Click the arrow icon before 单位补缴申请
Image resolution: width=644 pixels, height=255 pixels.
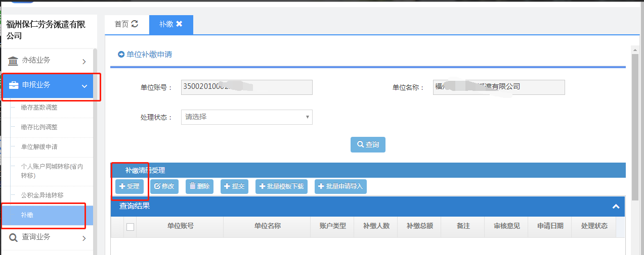121,54
